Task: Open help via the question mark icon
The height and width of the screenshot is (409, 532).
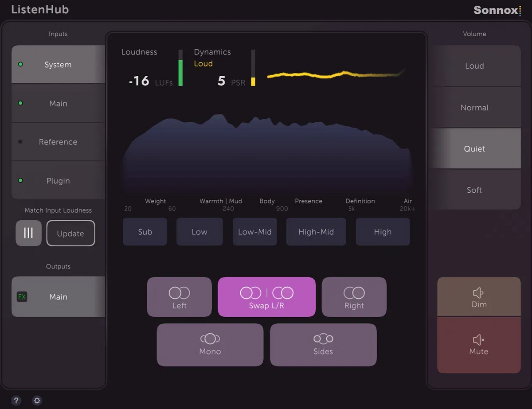Action: (16, 400)
